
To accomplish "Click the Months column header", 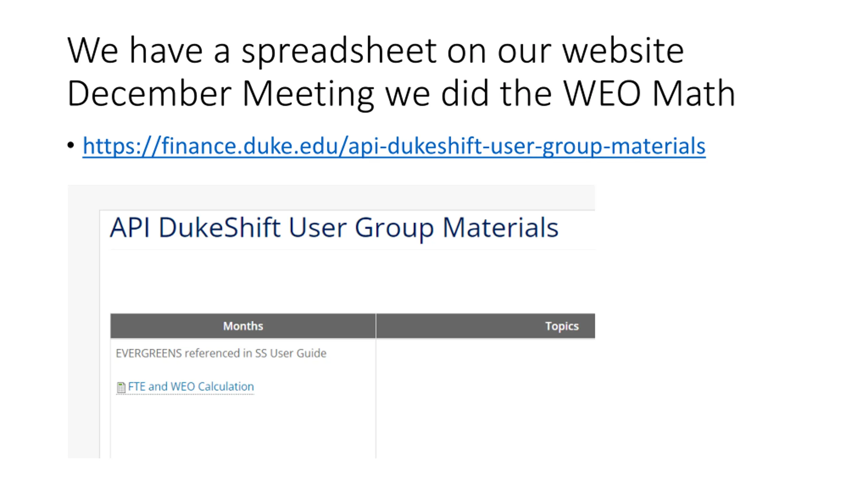I will point(243,326).
